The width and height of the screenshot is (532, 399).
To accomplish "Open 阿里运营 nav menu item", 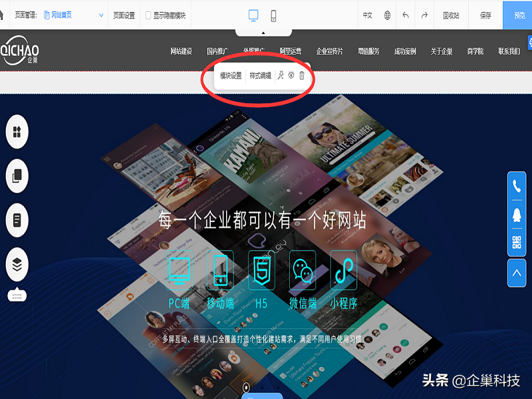I will (x=291, y=51).
